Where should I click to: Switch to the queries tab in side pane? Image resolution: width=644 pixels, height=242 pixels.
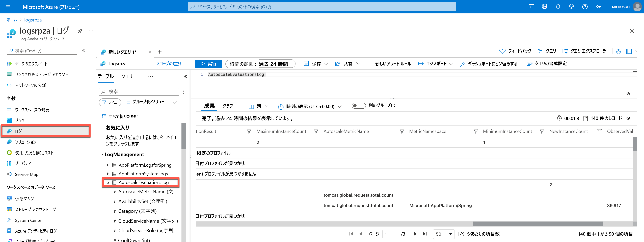[127, 76]
